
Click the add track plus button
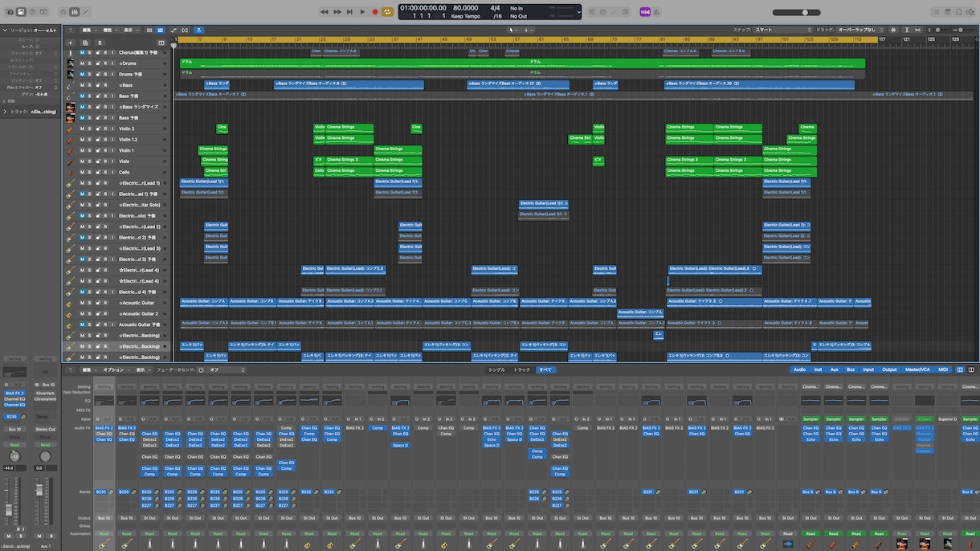pos(71,43)
